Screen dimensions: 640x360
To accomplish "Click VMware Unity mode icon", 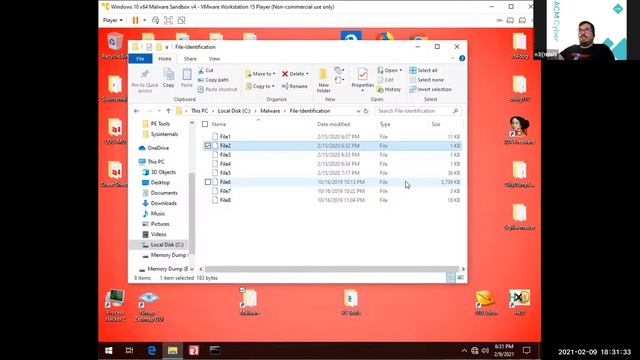I will [x=181, y=20].
